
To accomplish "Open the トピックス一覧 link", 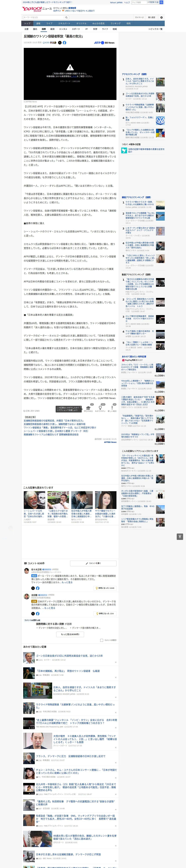I will pos(155,29).
